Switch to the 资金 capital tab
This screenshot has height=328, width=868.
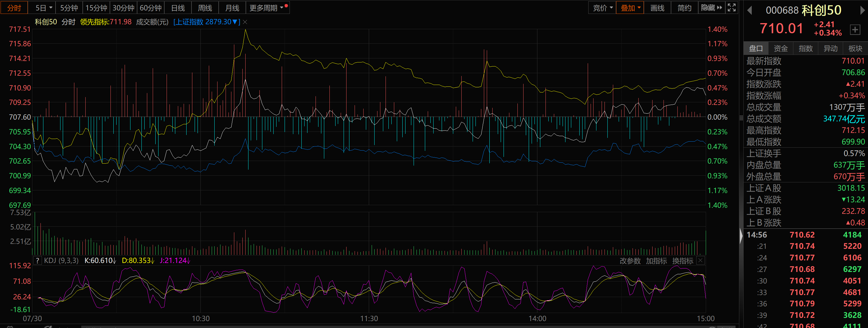(x=780, y=49)
